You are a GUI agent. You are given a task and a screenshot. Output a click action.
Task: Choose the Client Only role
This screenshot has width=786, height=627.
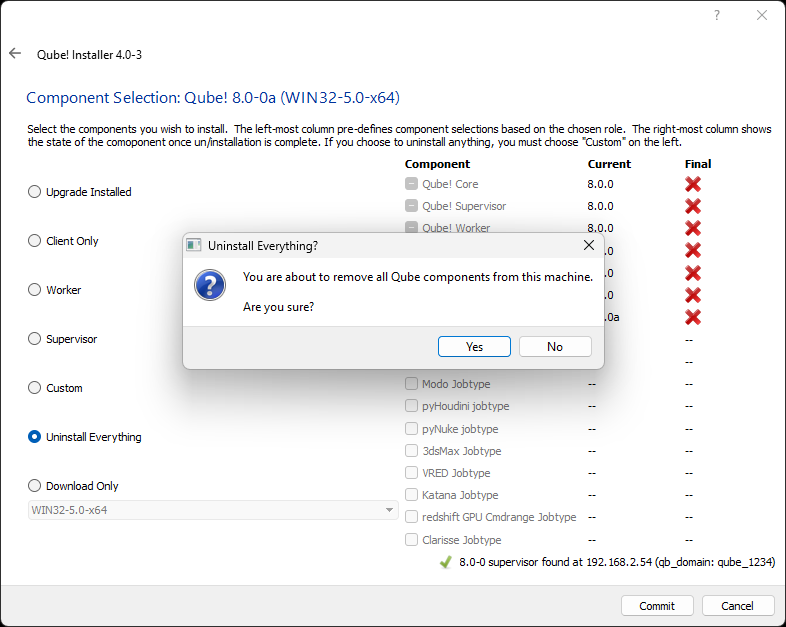pos(35,241)
